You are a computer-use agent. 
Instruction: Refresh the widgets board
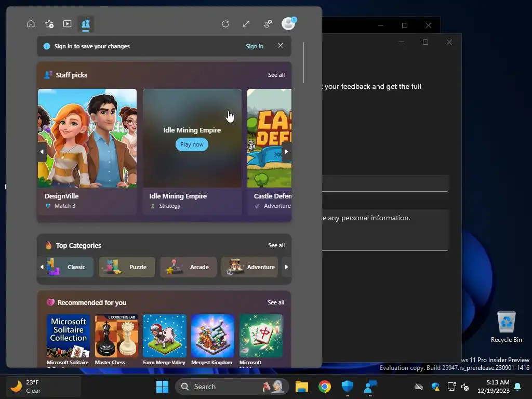225,24
